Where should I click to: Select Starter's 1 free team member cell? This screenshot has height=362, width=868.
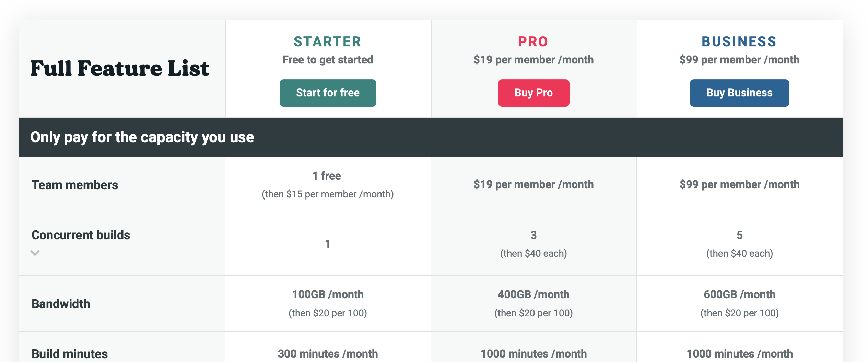tap(327, 185)
